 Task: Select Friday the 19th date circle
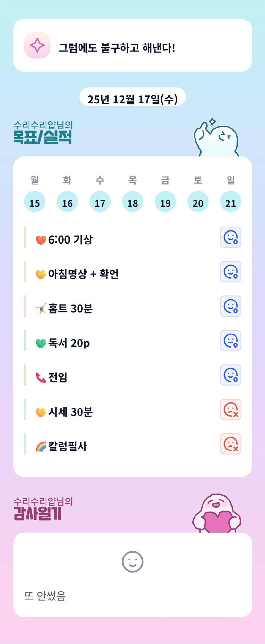coord(165,202)
